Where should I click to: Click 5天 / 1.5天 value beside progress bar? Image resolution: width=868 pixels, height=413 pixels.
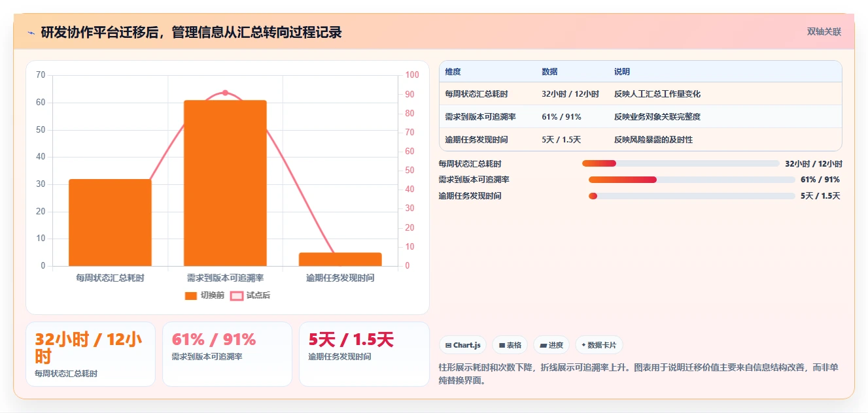(x=820, y=196)
